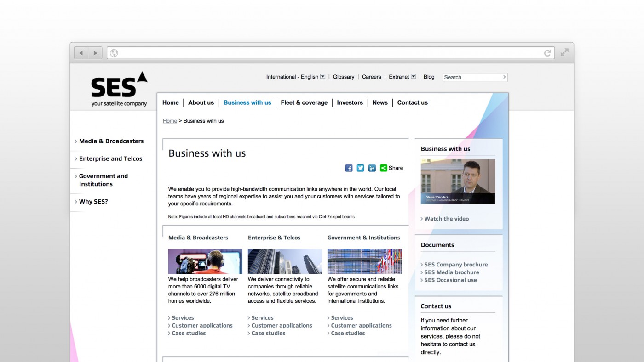Open the Careers link
Screen dimensions: 644x362
pyautogui.click(x=372, y=77)
